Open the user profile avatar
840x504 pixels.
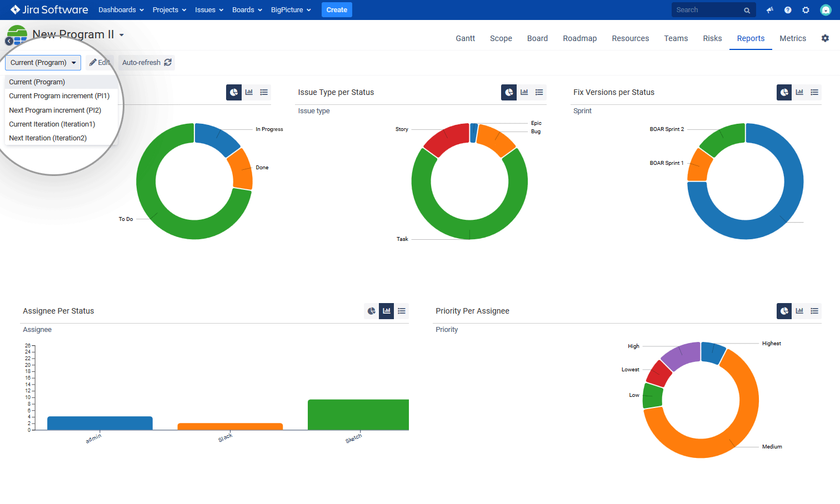(x=826, y=10)
